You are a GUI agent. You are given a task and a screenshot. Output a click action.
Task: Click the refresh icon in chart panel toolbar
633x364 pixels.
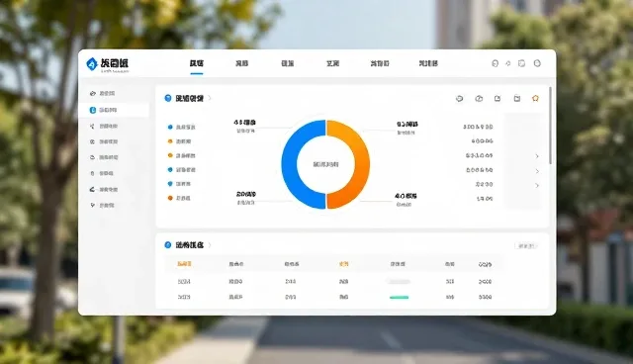(x=459, y=99)
